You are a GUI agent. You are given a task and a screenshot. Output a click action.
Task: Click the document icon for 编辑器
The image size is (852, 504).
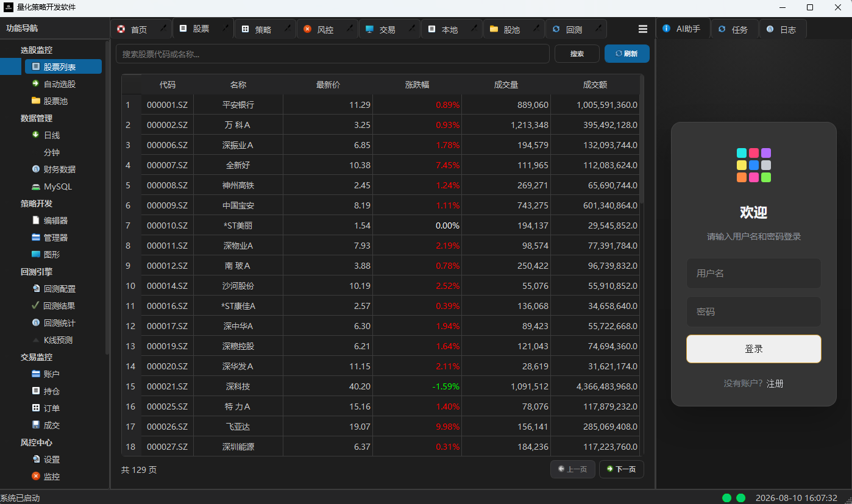[36, 221]
